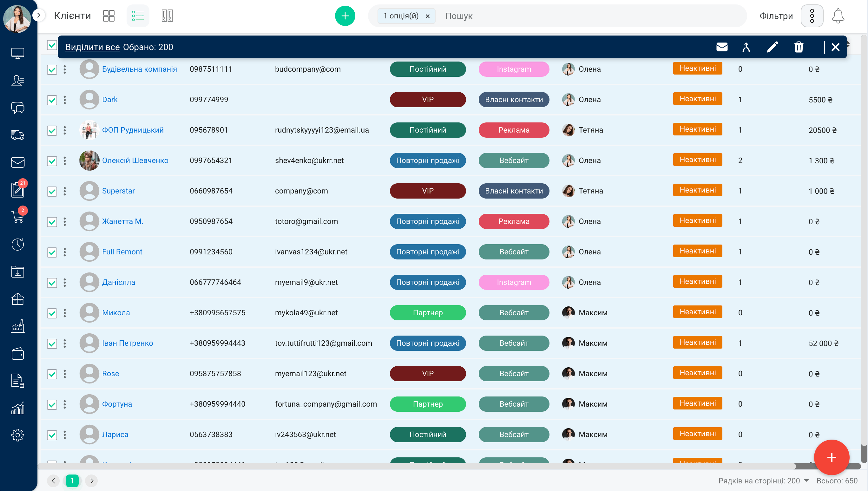Viewport: 868px width, 491px height.
Task: Click the Виділити все link
Action: point(92,47)
